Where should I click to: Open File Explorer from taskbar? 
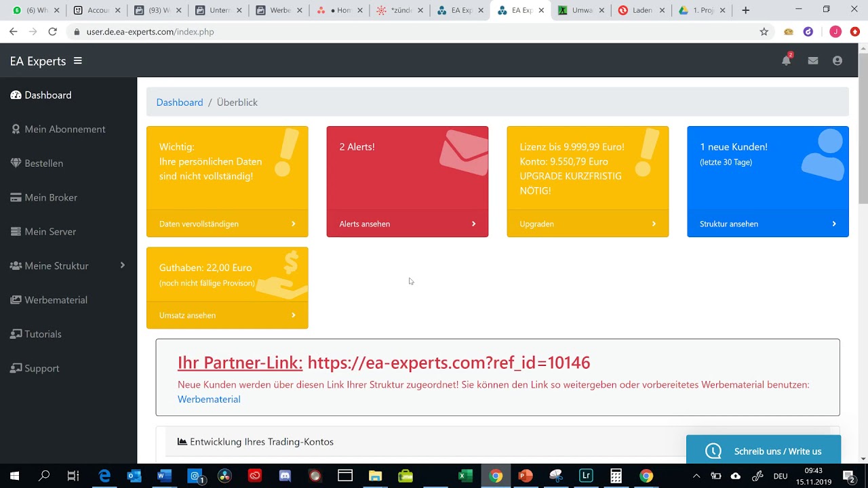click(375, 476)
